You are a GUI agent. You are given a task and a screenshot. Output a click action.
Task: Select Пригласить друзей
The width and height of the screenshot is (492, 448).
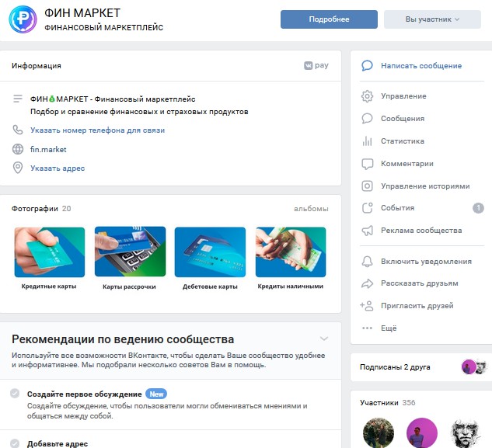[x=417, y=306]
